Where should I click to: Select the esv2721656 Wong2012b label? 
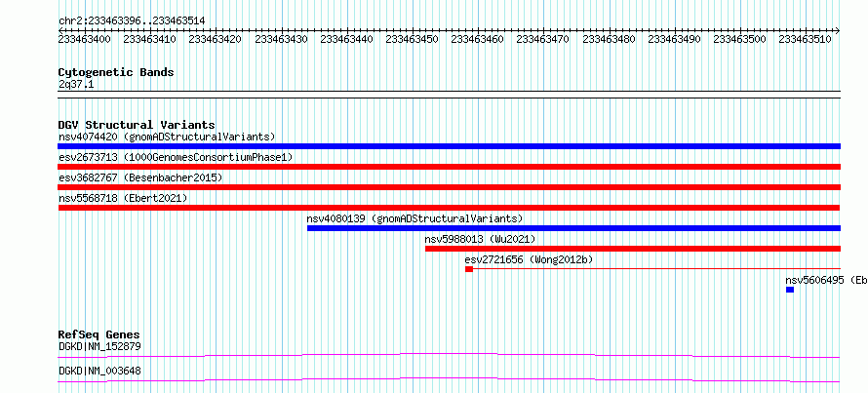tap(529, 259)
